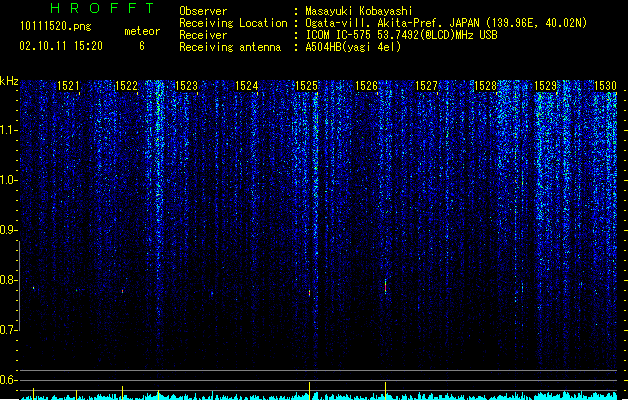This screenshot has height=400, width=629.
Task: Click the red meteor echo after 1526
Action: pos(386,286)
